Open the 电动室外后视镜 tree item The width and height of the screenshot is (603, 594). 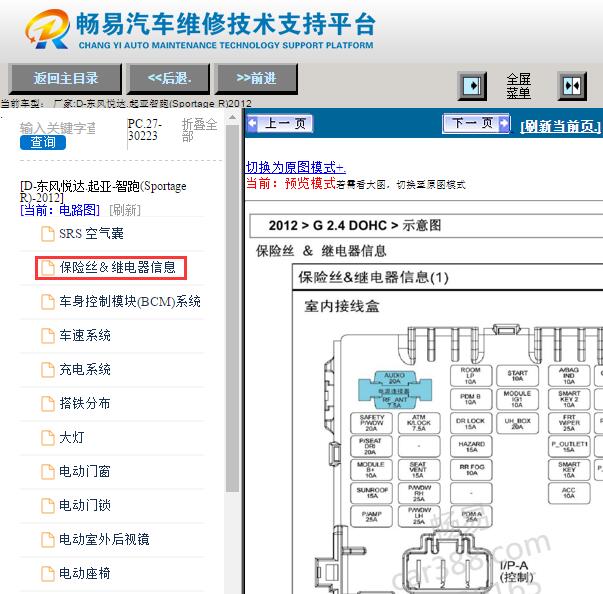click(x=104, y=539)
